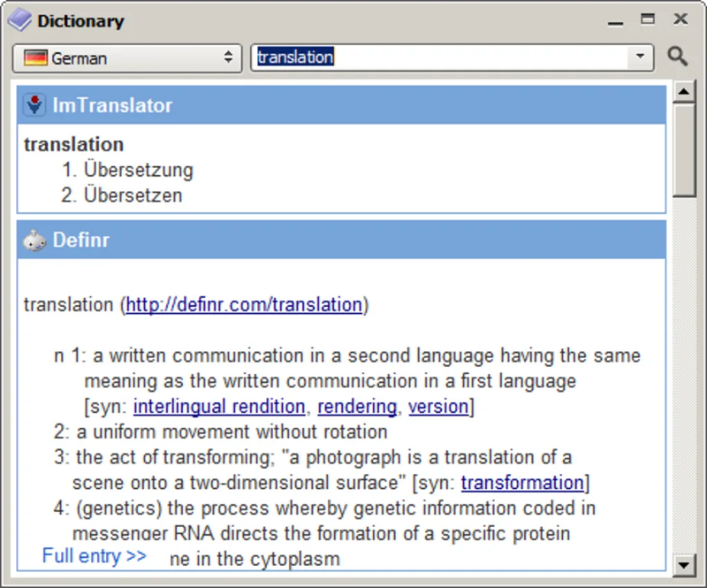Click the Definr robot icon

[34, 240]
